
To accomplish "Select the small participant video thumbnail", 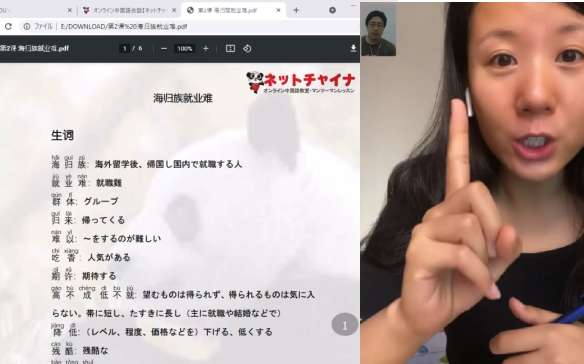I will tap(378, 29).
